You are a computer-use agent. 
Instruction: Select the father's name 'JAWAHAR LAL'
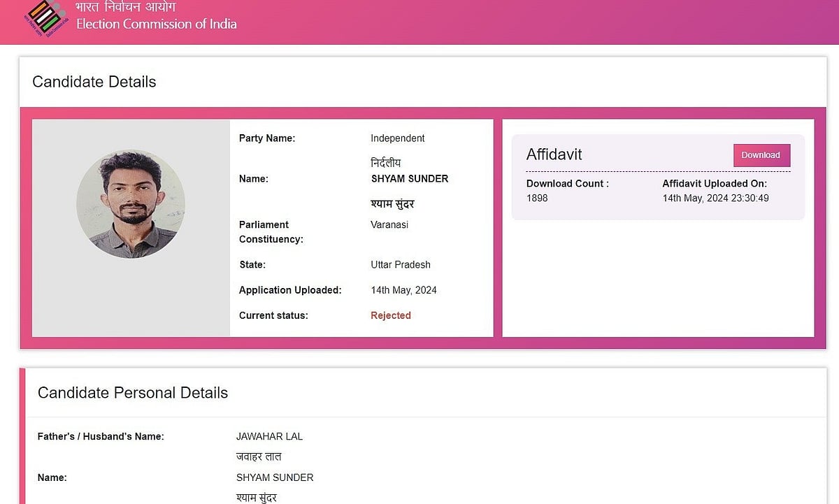click(x=269, y=436)
